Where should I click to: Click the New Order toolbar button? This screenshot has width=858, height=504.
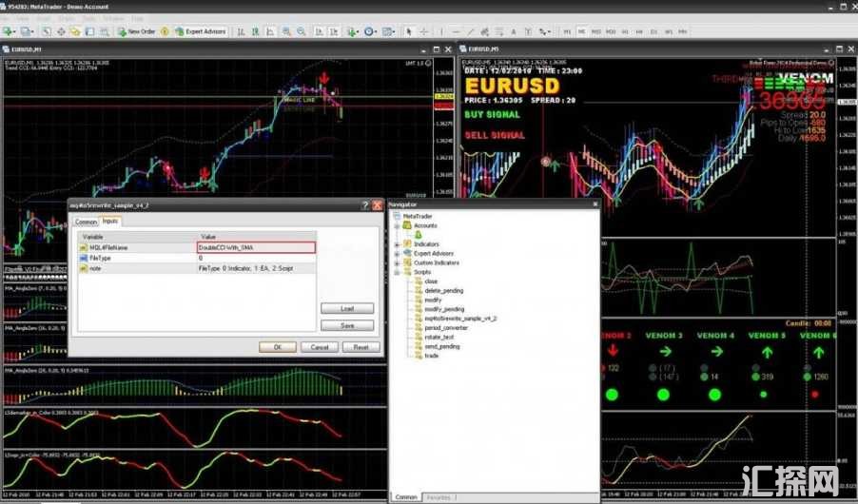[x=136, y=31]
